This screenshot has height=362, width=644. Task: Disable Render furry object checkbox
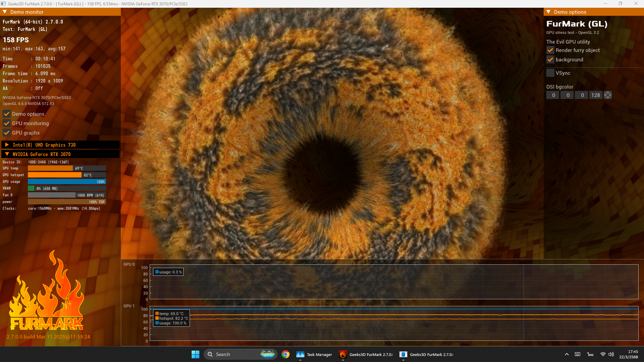(550, 50)
